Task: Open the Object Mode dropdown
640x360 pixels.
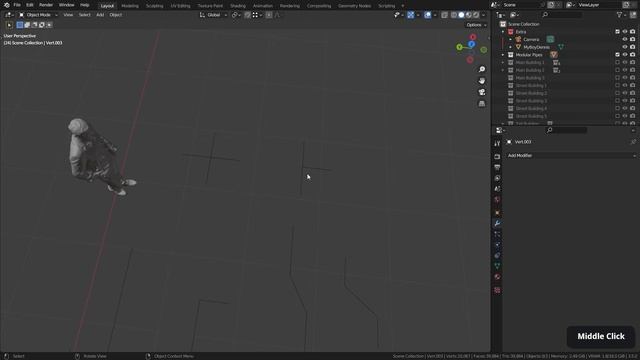Action: (38, 15)
